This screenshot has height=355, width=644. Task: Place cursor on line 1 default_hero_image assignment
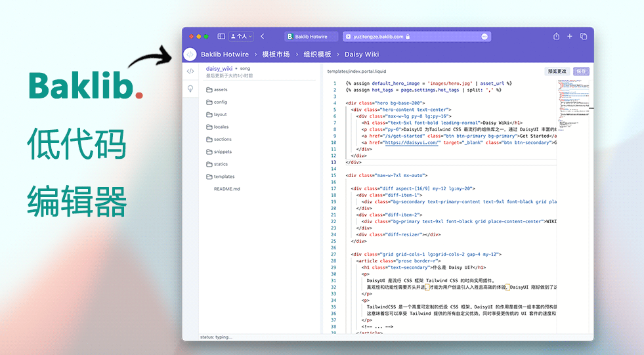tap(429, 83)
